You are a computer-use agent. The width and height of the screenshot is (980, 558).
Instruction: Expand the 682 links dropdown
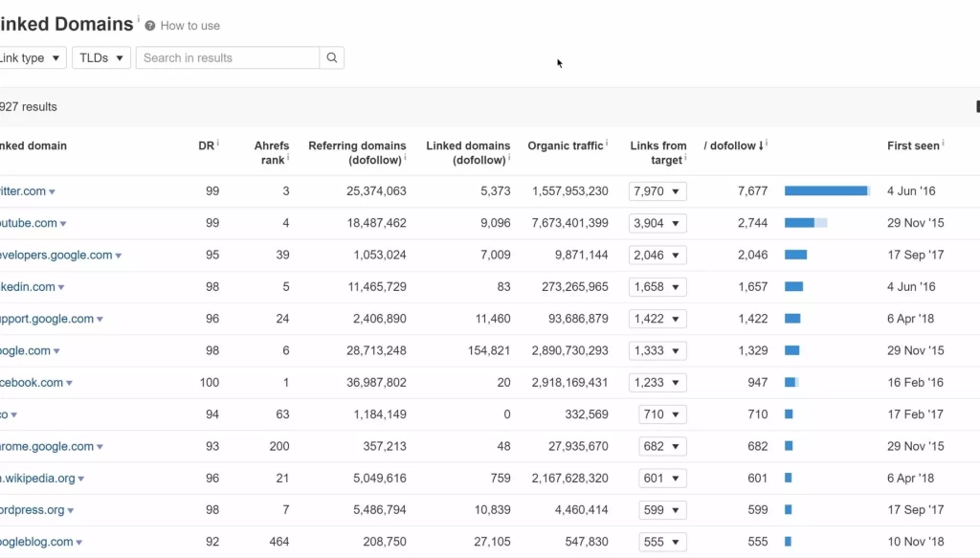(662, 446)
